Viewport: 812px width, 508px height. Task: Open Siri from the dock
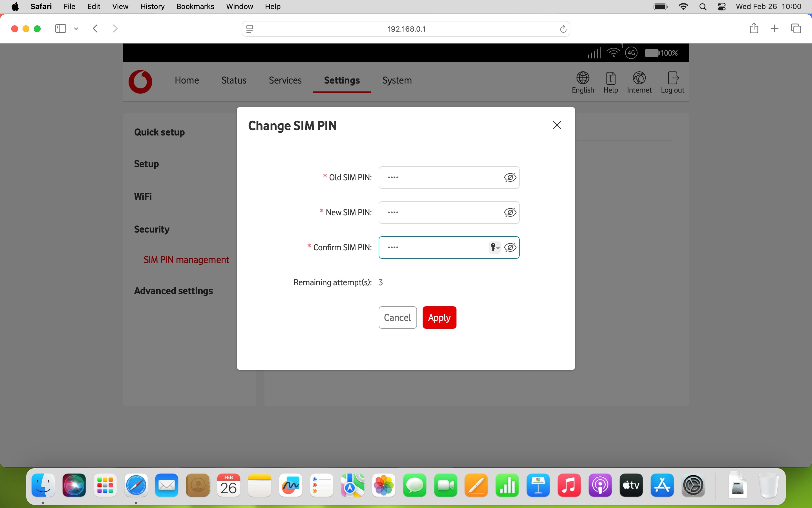[74, 485]
